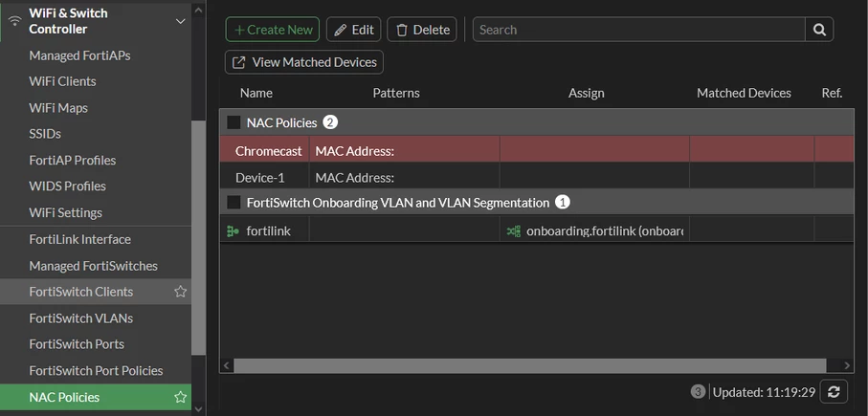The width and height of the screenshot is (868, 416).
Task: Sort by Name column header
Action: [256, 93]
